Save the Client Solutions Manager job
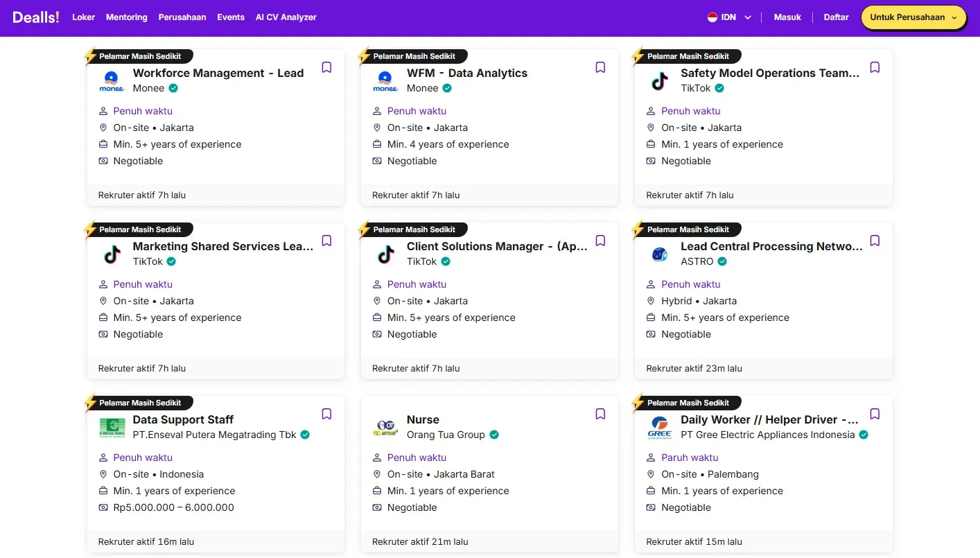 pyautogui.click(x=601, y=241)
